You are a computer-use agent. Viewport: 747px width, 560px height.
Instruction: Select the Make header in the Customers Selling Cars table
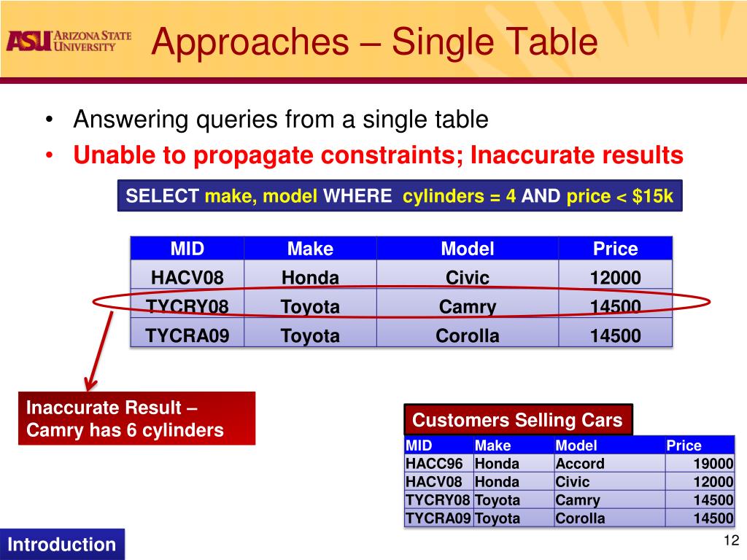[x=514, y=446]
